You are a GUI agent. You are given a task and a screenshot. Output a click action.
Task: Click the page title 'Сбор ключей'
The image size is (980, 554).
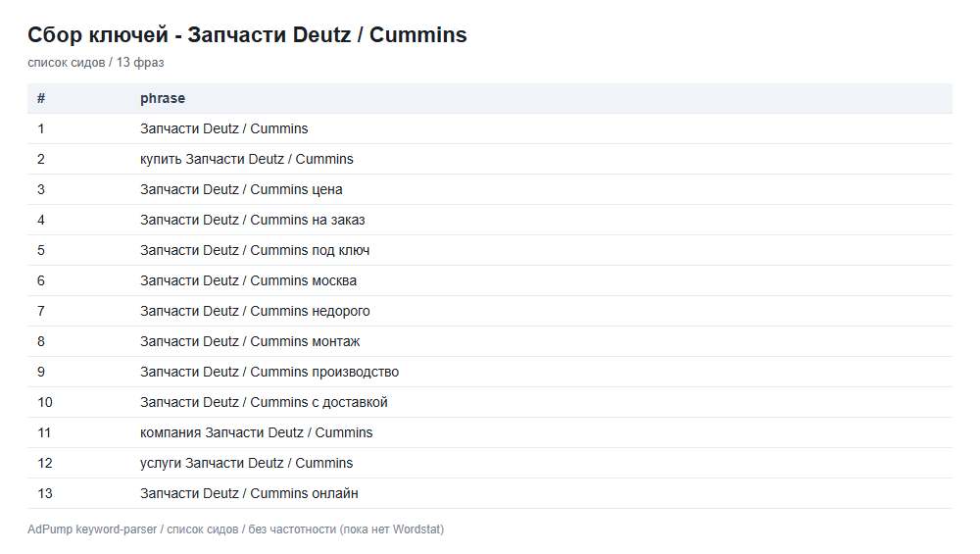[x=247, y=34]
